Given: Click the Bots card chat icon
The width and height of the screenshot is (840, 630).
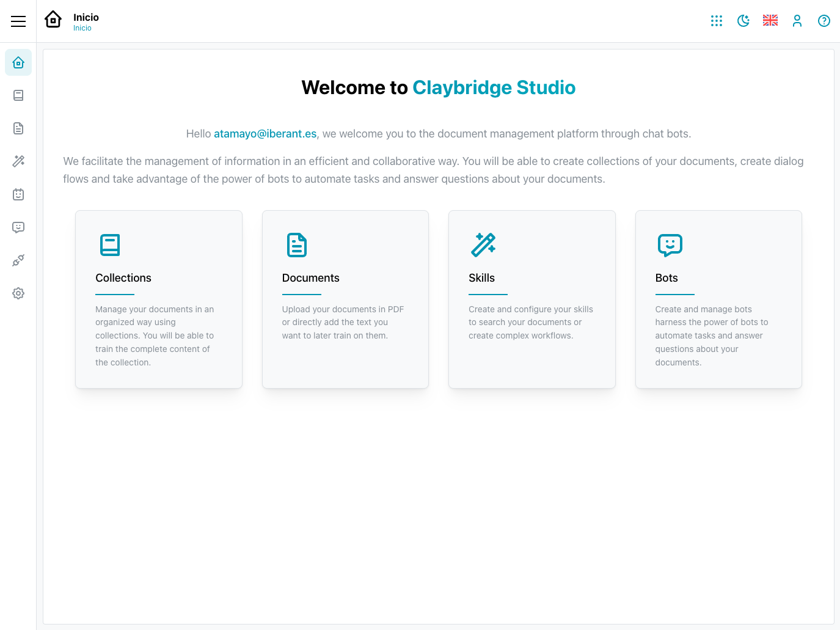Looking at the screenshot, I should pos(670,245).
